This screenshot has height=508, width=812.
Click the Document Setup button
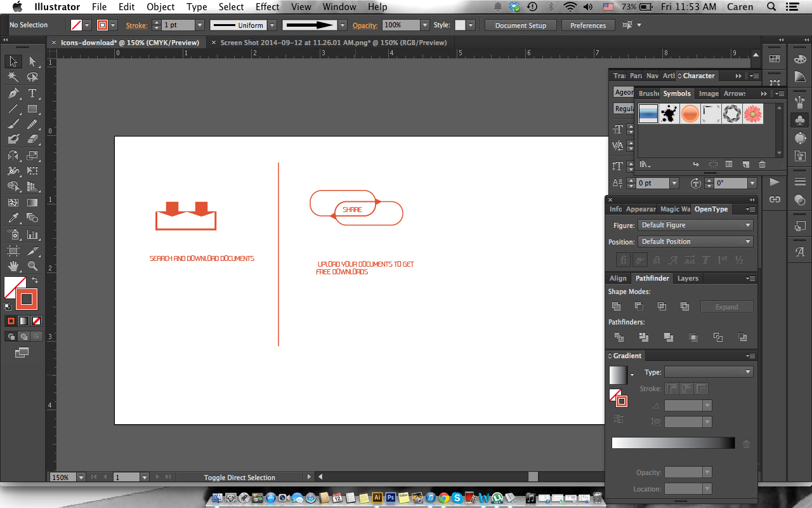pos(520,25)
